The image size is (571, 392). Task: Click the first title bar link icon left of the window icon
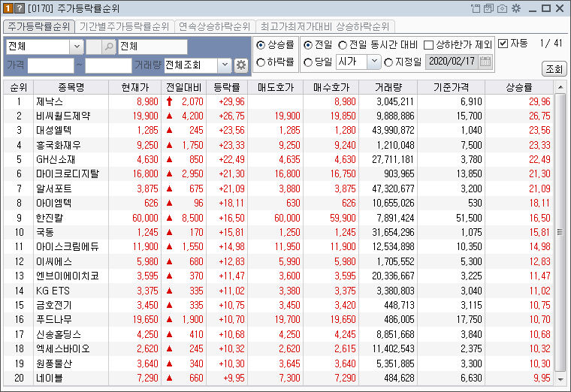tap(476, 8)
